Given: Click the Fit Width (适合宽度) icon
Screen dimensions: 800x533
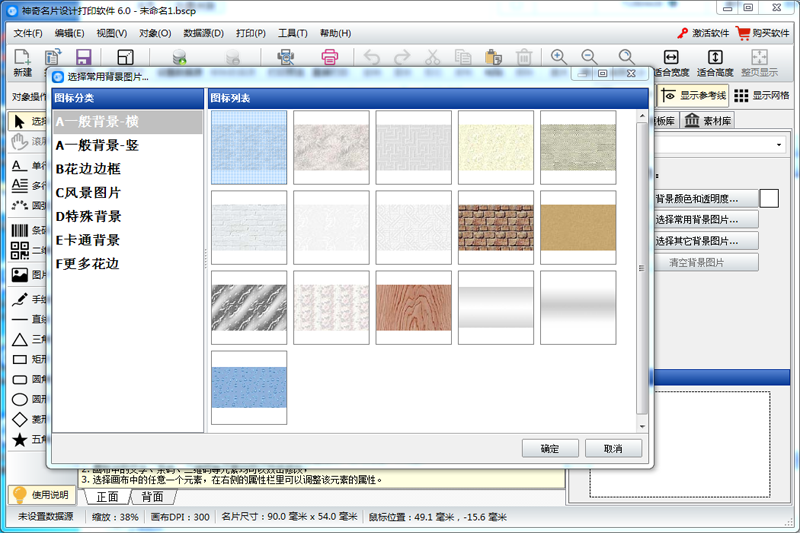Looking at the screenshot, I should (671, 58).
